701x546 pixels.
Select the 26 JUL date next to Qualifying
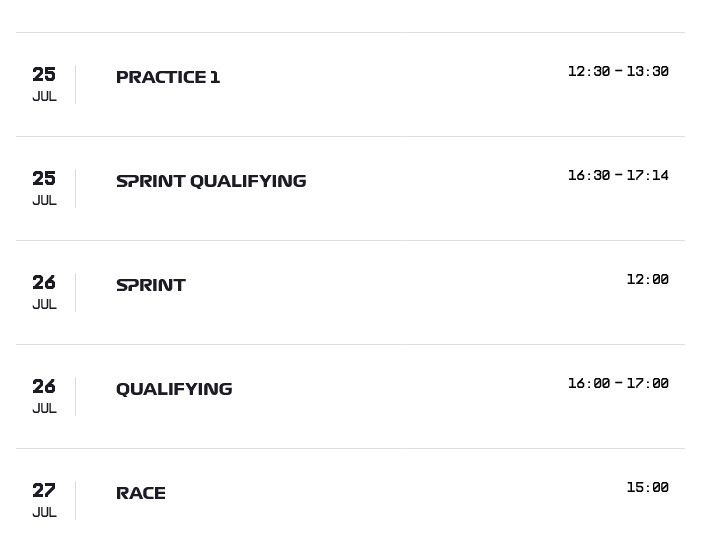[44, 396]
